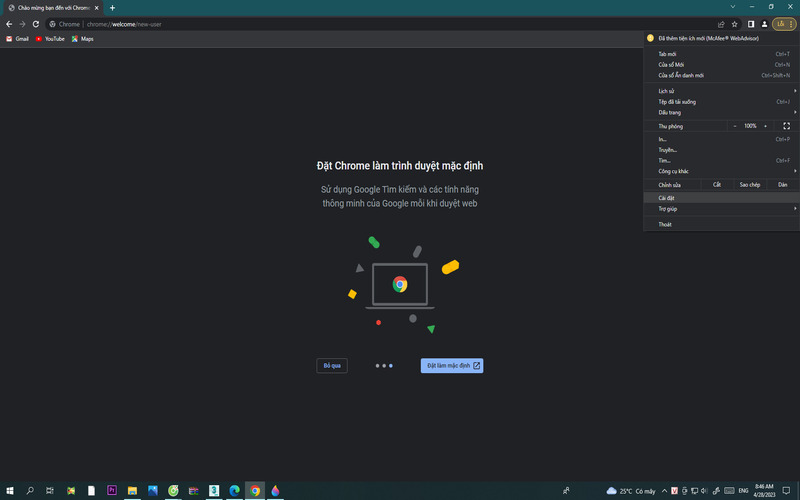Select Cửa sổ Mới menu item
This screenshot has height=500, width=800.
pyautogui.click(x=721, y=65)
